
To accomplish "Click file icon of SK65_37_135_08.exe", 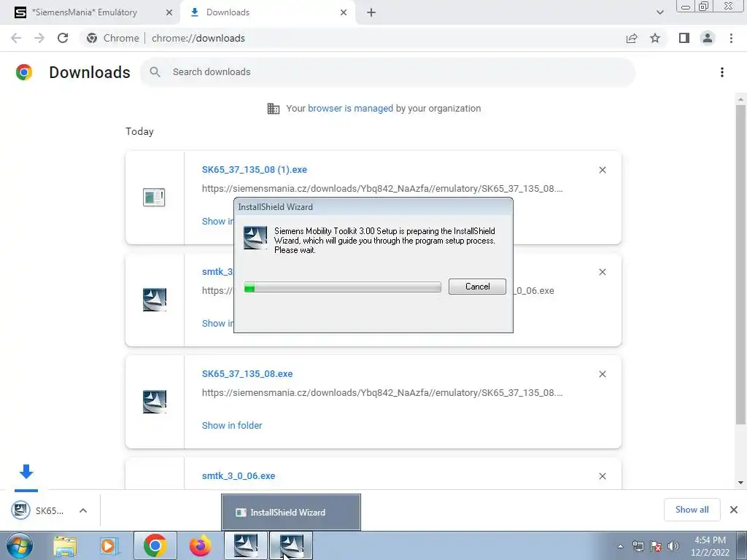I will 155,402.
